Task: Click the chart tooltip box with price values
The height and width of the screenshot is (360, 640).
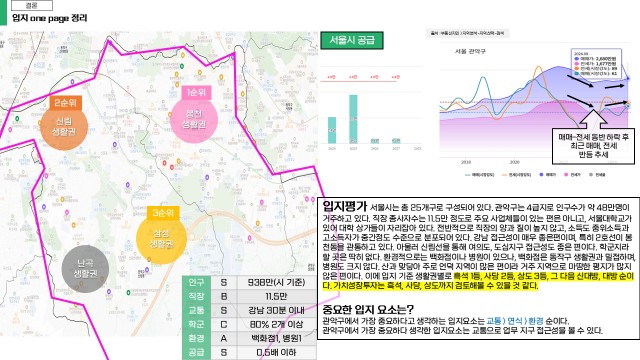Action: coord(596,64)
